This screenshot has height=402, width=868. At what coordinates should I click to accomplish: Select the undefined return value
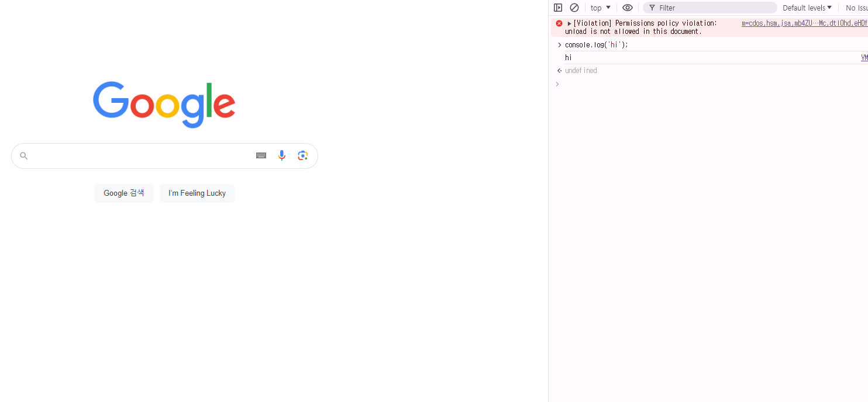point(581,71)
